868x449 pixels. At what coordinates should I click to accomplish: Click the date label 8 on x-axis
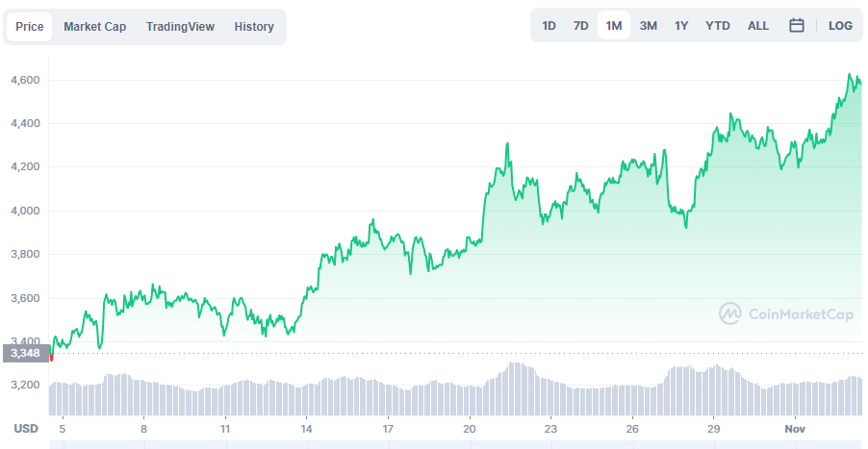coord(143,429)
